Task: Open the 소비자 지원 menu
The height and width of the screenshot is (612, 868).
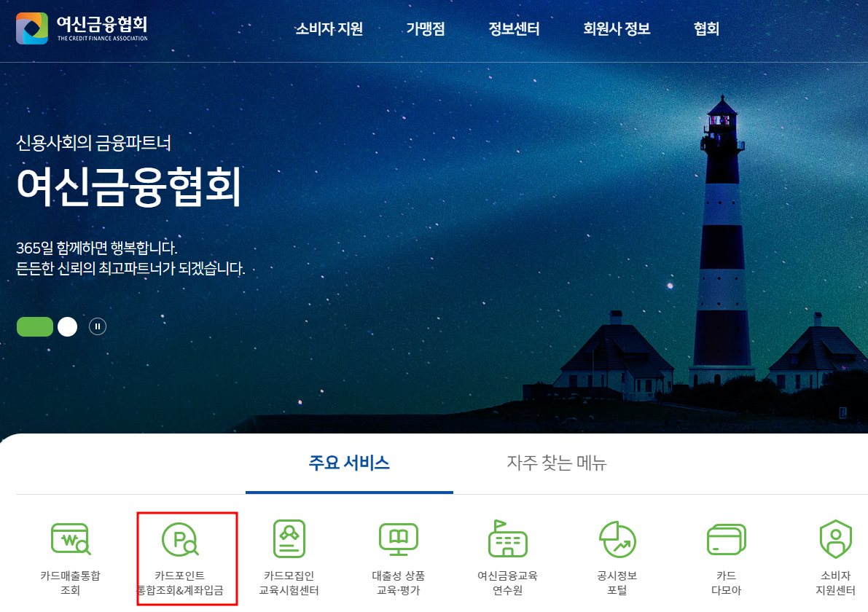Action: coord(329,29)
